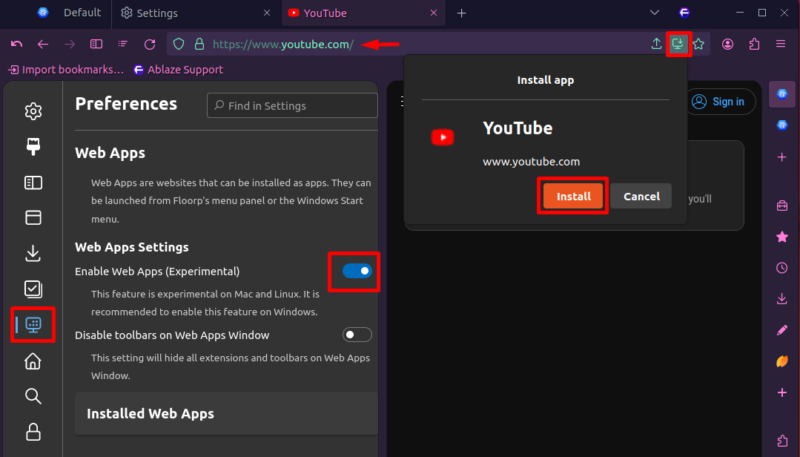The height and width of the screenshot is (457, 800).
Task: Open the account profile icon in toolbar
Action: (x=728, y=44)
